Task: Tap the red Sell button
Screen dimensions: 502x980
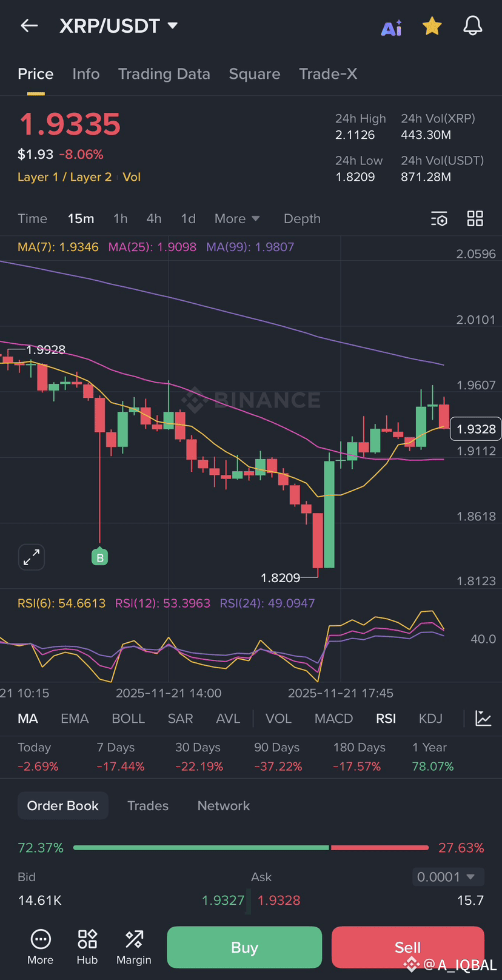Action: pyautogui.click(x=408, y=947)
